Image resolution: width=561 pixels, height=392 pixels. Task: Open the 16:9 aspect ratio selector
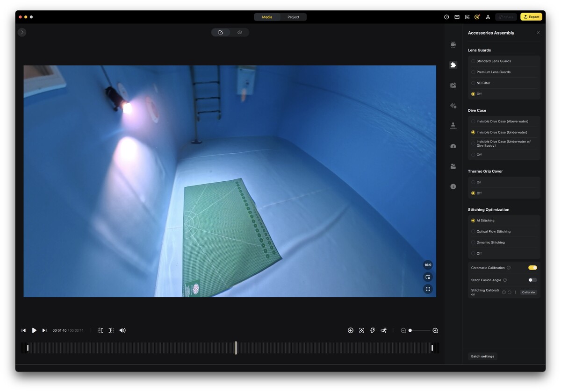click(x=428, y=265)
